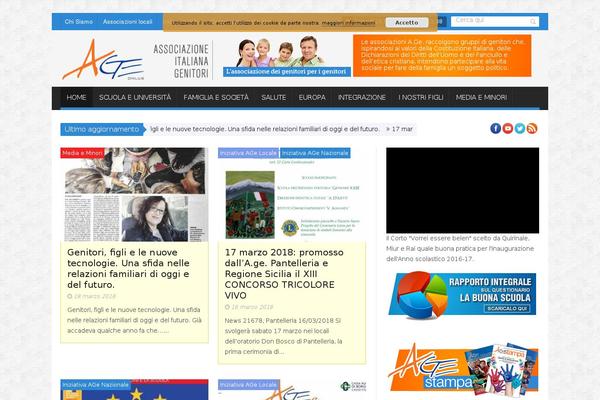This screenshot has height=400, width=600.
Task: Play the black video box in sidebar
Action: click(462, 190)
